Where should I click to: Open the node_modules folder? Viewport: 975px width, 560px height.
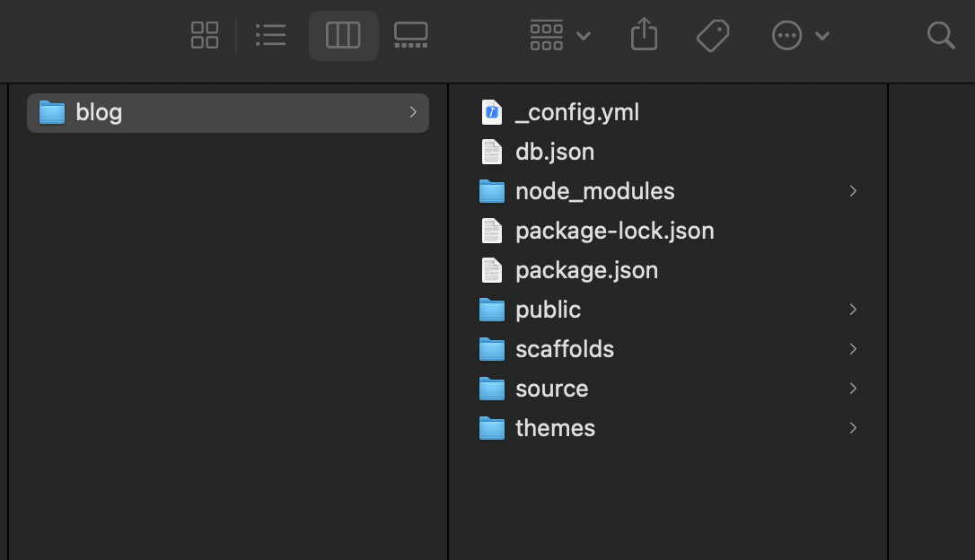coord(594,191)
